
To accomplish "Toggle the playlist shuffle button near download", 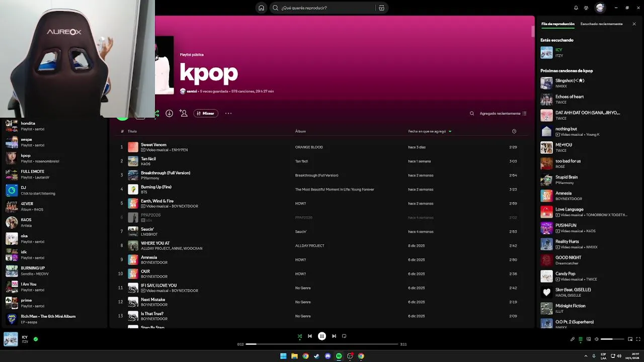I will coord(157,114).
